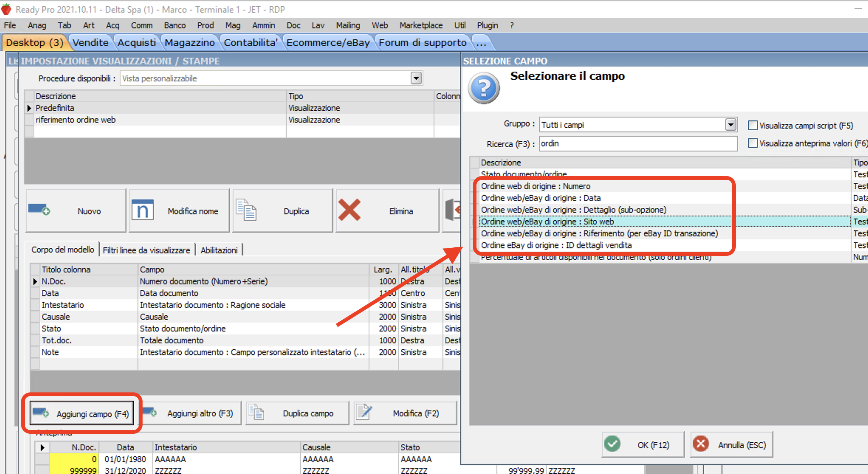The image size is (868, 474).
Task: Open the Marketplace menu
Action: (421, 25)
